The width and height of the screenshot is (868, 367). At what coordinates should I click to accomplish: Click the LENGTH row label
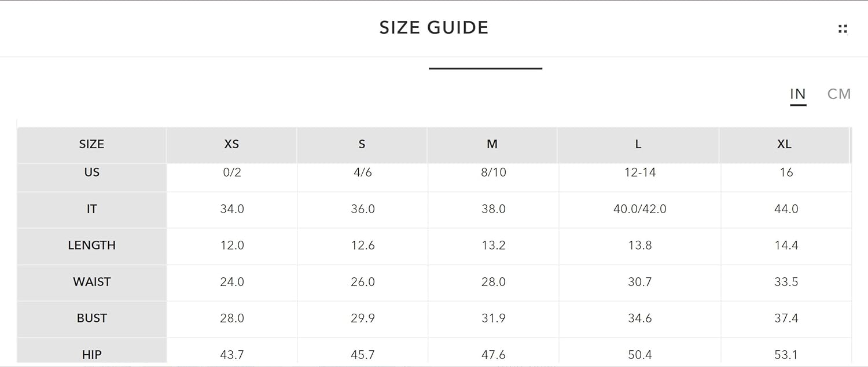tap(92, 245)
